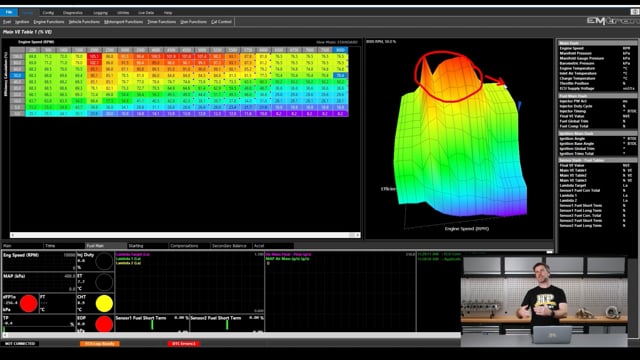Viewport: 640px width, 360px height.
Task: Click the NOT CONNECTED status label
Action: tap(20, 344)
